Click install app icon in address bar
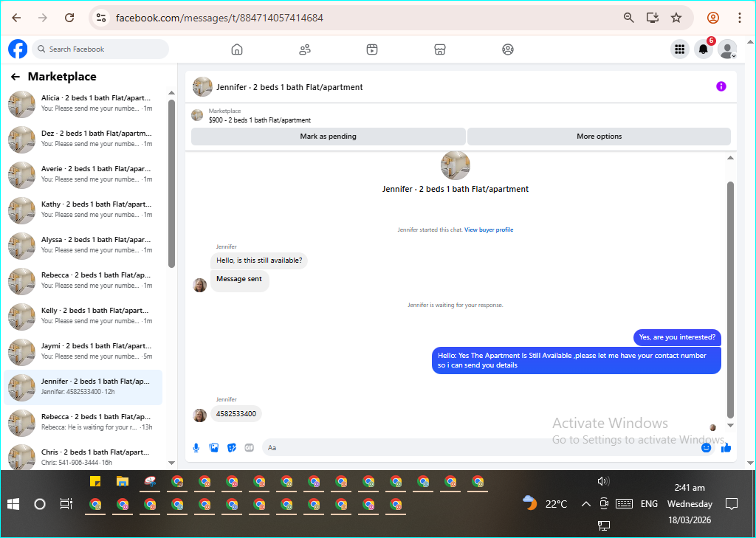The width and height of the screenshot is (756, 538). click(x=653, y=18)
